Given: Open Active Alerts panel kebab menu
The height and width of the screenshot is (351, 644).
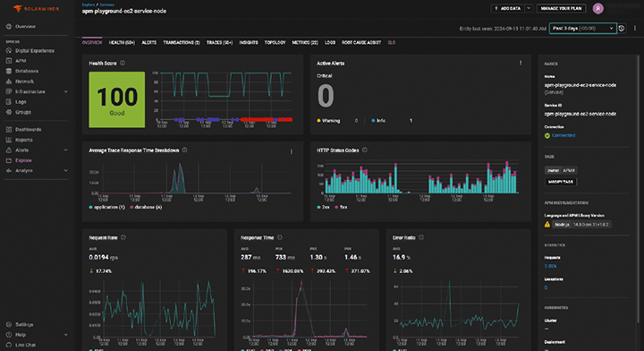Looking at the screenshot, I should [x=521, y=63].
